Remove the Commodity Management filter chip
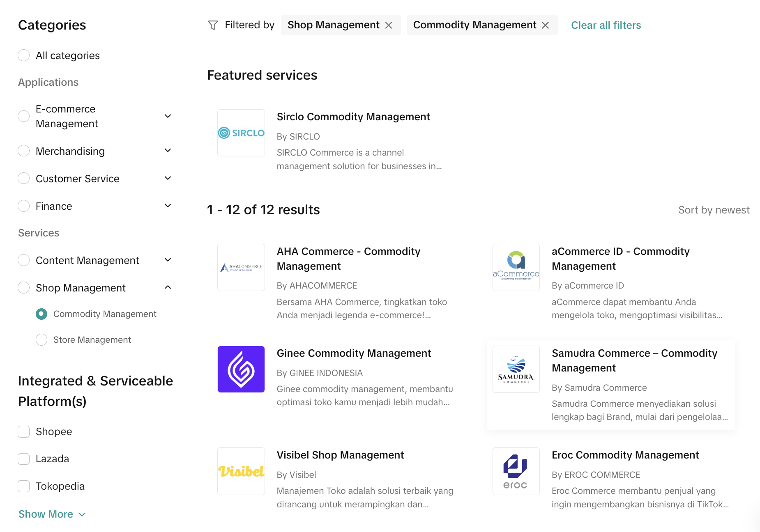This screenshot has height=532, width=760. 546,25
